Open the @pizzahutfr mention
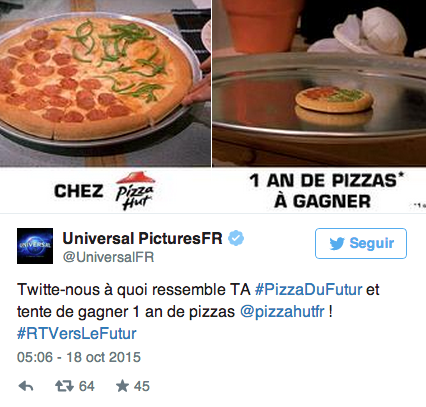Screen dimensions: 426x407 coord(282,312)
